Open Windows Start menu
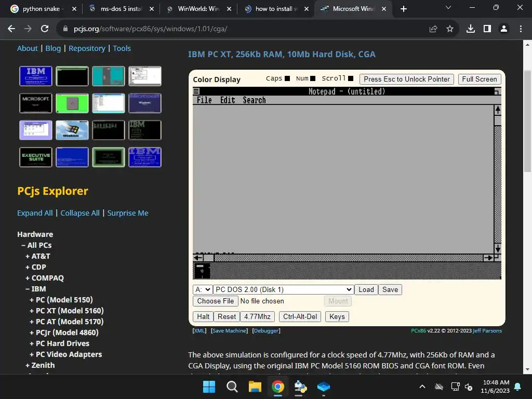The height and width of the screenshot is (399, 532). point(209,387)
